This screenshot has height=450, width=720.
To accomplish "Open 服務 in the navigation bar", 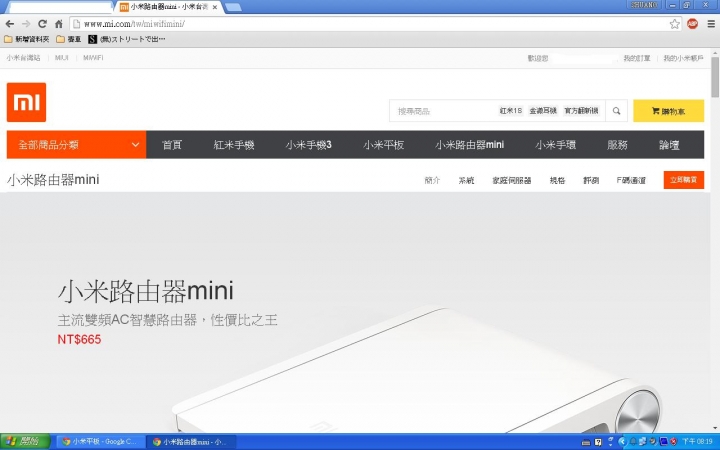I will [617, 145].
